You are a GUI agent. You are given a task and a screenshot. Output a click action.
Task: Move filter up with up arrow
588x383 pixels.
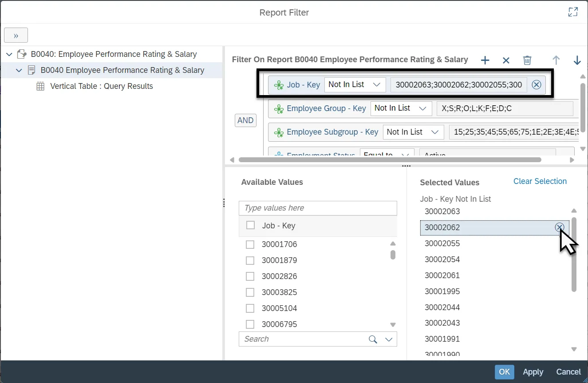point(556,60)
